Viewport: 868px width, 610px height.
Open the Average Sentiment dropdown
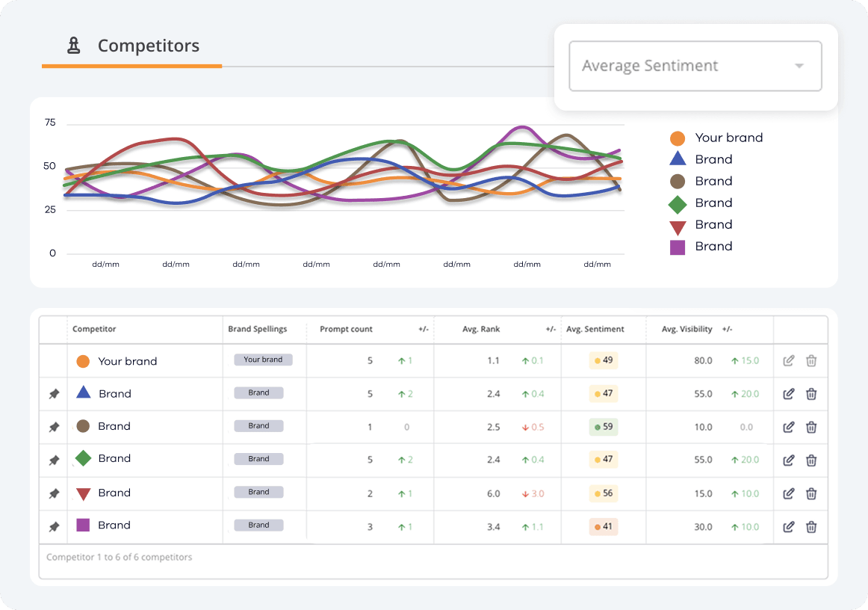(x=695, y=66)
